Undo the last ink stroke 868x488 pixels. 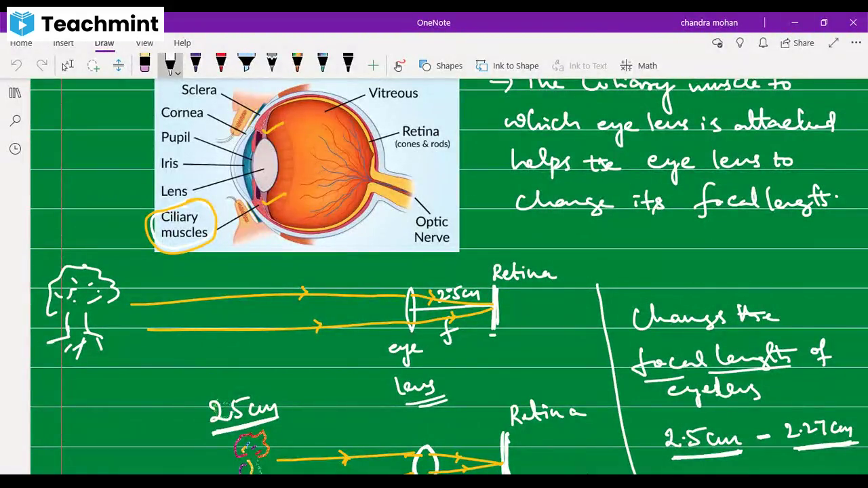(16, 65)
